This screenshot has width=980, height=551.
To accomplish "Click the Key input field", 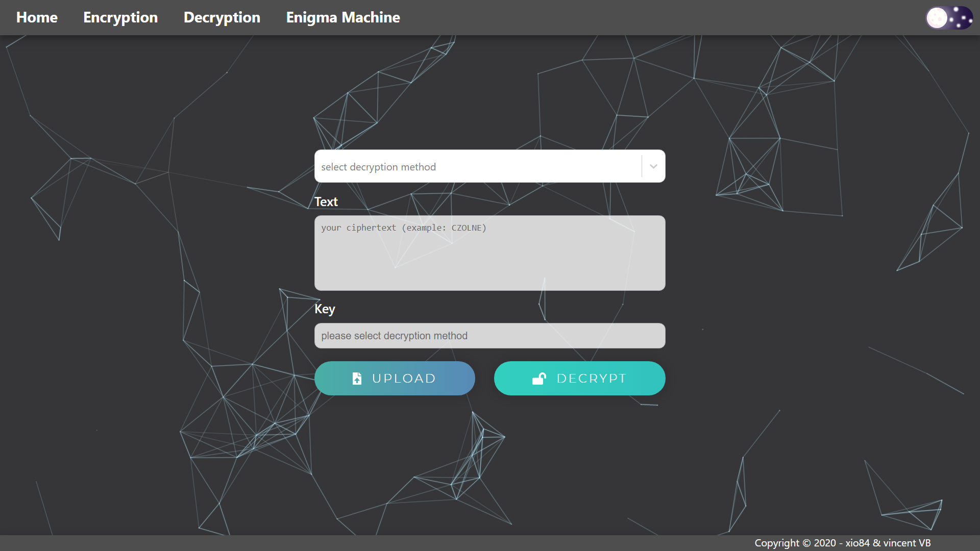I will click(x=490, y=335).
